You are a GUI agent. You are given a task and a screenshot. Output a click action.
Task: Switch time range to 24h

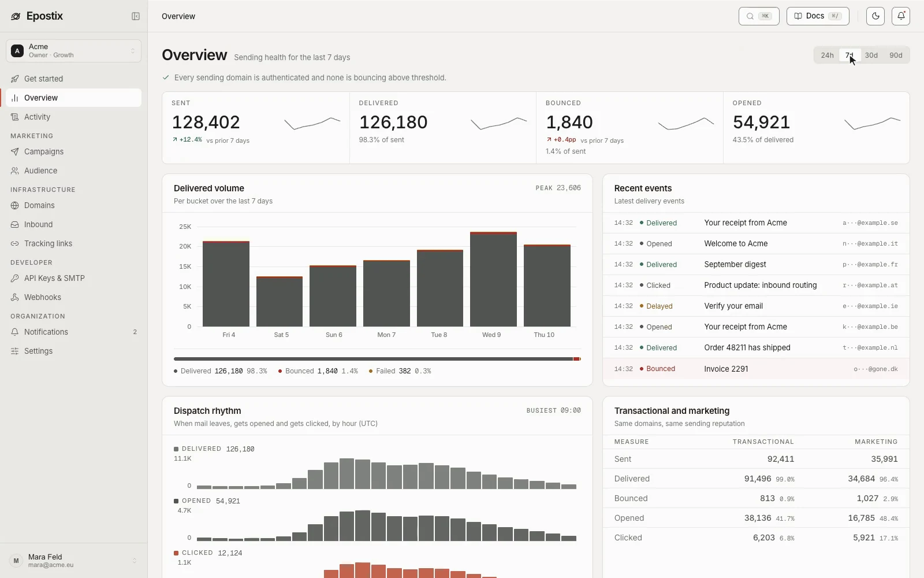[x=827, y=55]
